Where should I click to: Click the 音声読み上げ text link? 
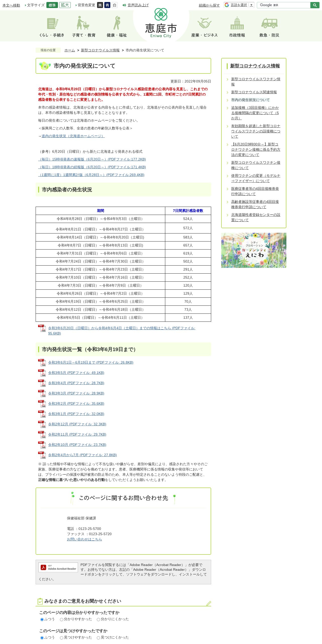pos(138,5)
